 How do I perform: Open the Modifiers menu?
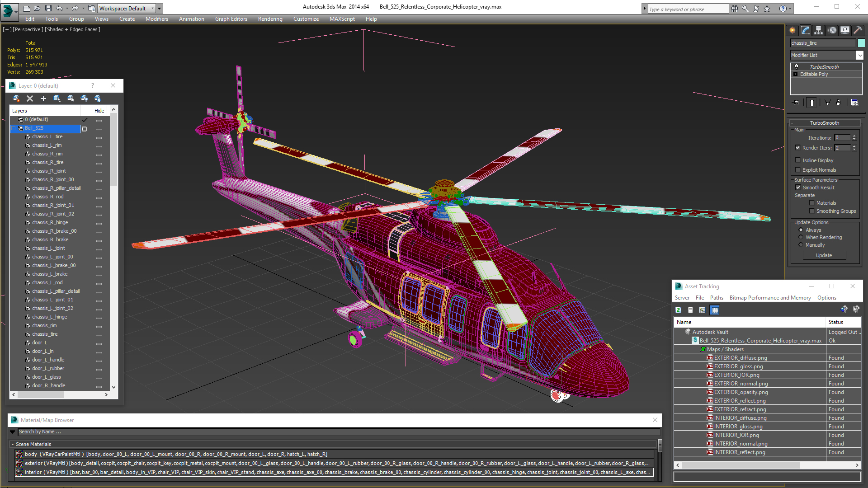[157, 19]
